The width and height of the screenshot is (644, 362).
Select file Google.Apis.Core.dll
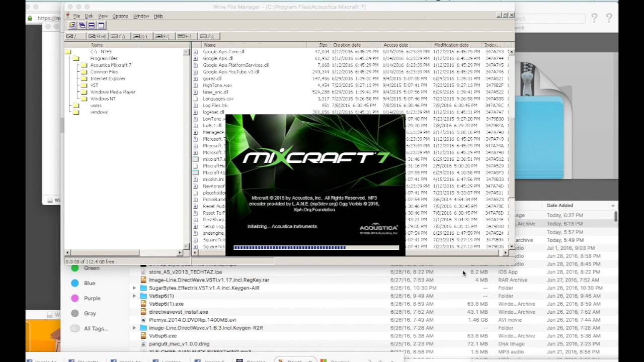[x=223, y=52]
